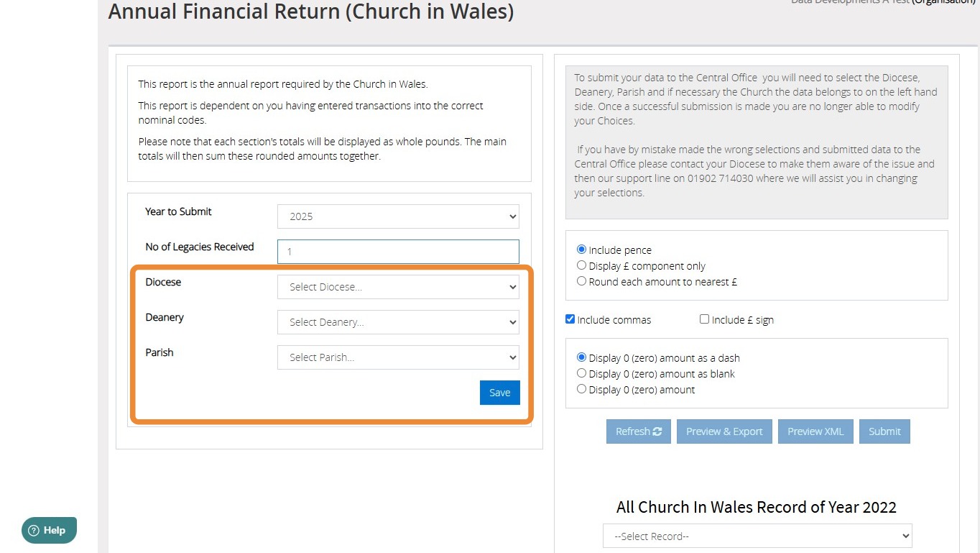
Task: Select Display 0 amount as a dash
Action: 582,357
